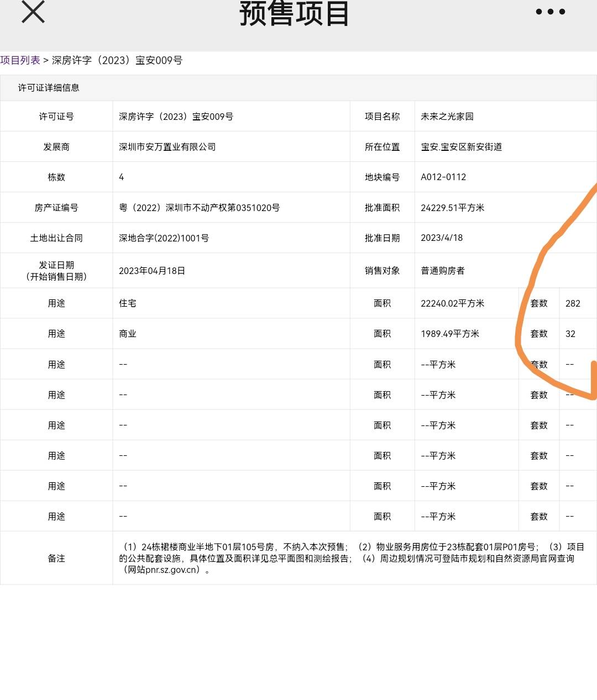This screenshot has height=700, width=597.
Task: Select the 发证日期（开始销售日期） label
Action: (x=56, y=271)
